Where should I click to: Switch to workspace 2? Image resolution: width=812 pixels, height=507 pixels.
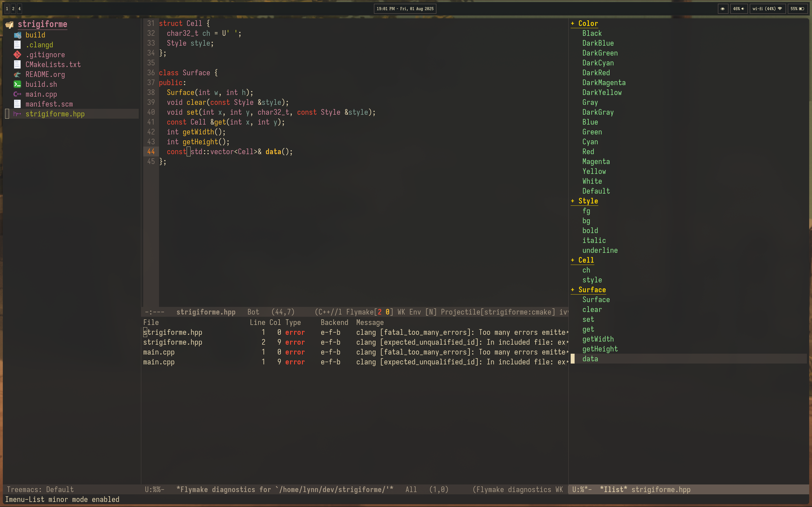pos(13,9)
